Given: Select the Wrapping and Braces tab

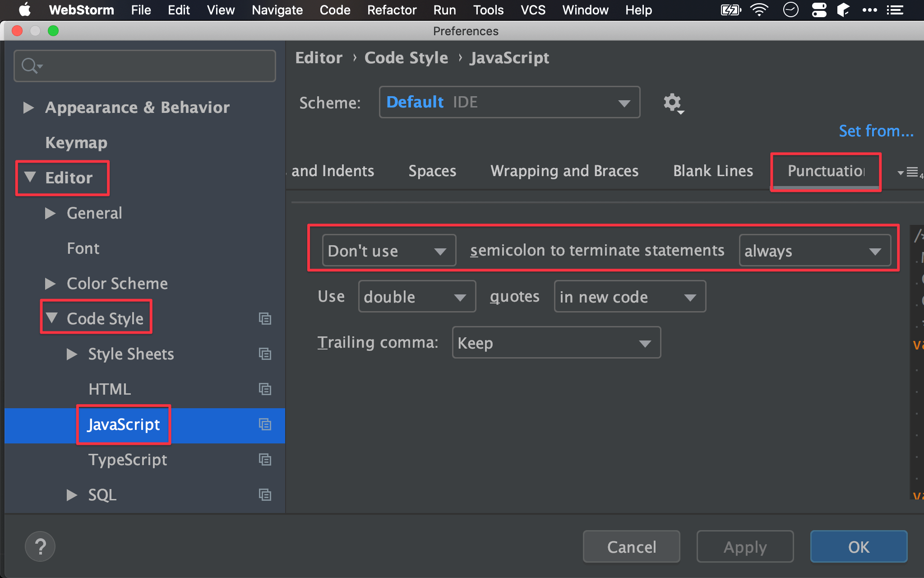Looking at the screenshot, I should tap(564, 170).
